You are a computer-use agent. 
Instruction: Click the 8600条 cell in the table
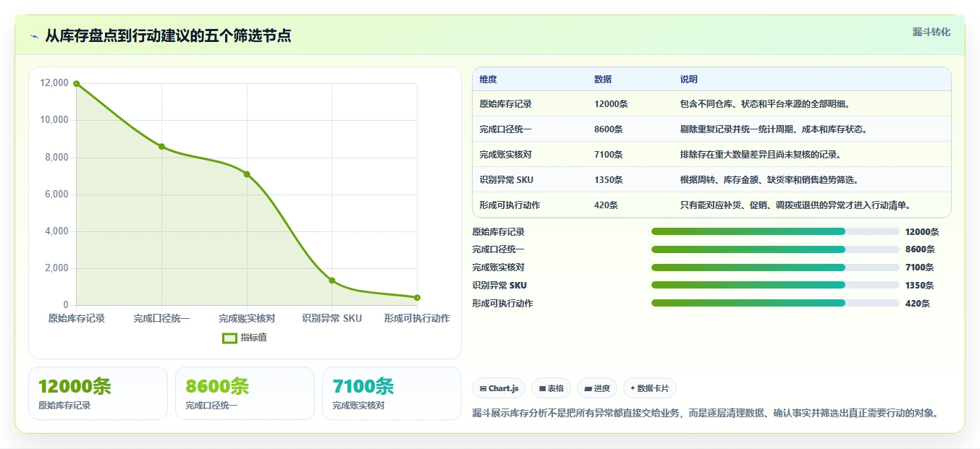tap(609, 129)
